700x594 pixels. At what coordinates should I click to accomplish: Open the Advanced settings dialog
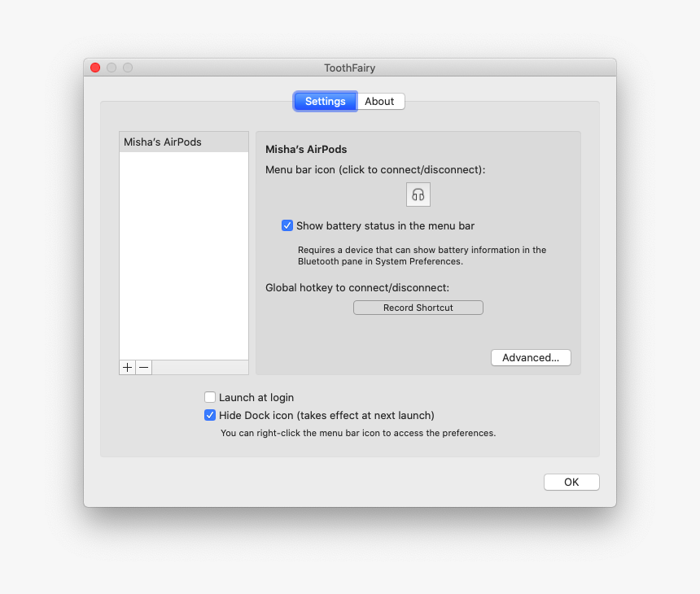click(531, 357)
